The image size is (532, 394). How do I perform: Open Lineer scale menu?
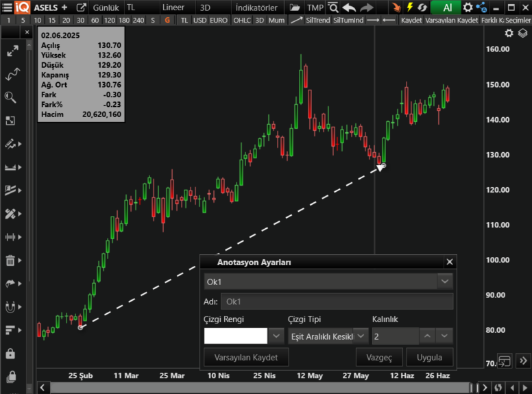click(173, 8)
